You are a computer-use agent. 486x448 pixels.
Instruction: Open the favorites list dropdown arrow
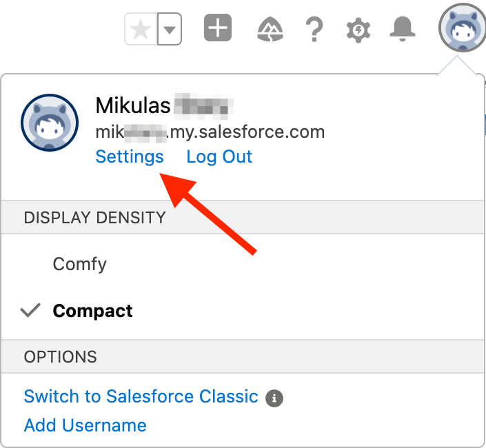pos(170,30)
